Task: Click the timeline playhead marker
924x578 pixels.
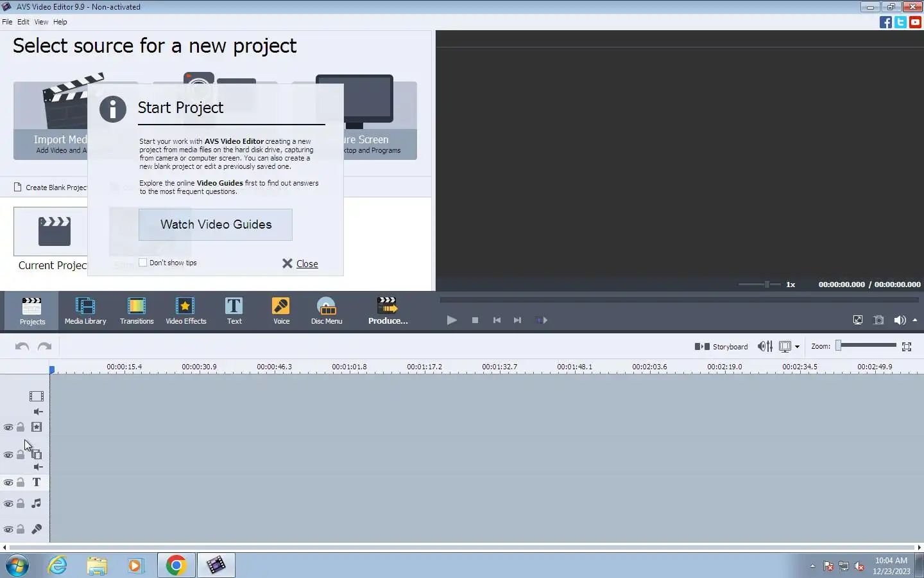Action: click(52, 369)
